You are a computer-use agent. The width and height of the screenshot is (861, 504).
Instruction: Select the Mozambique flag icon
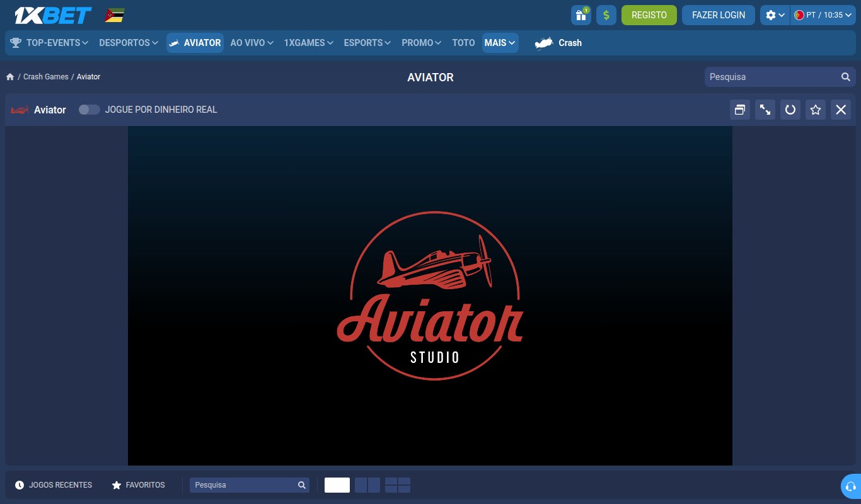[x=114, y=15]
